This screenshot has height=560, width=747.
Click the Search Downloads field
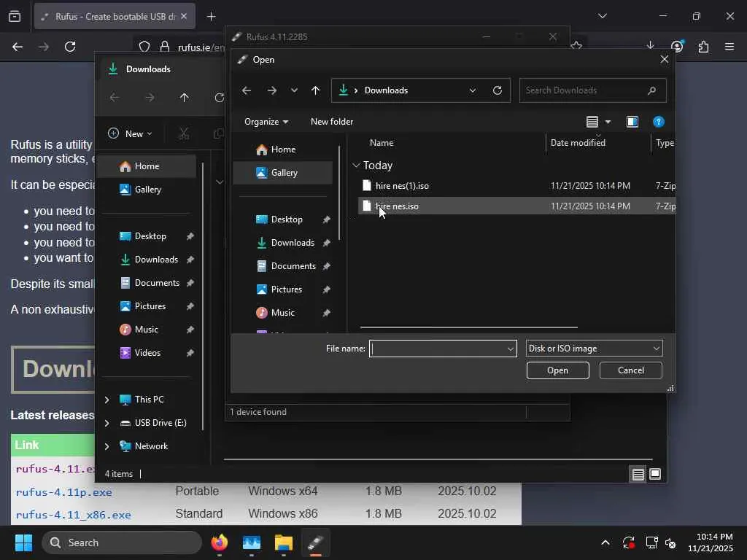click(x=592, y=90)
